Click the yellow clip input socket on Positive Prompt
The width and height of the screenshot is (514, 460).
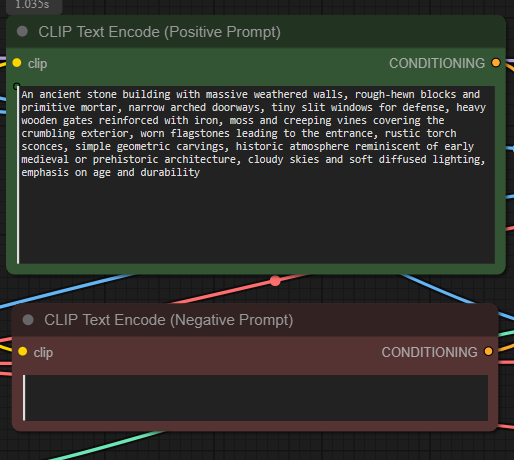pos(17,63)
